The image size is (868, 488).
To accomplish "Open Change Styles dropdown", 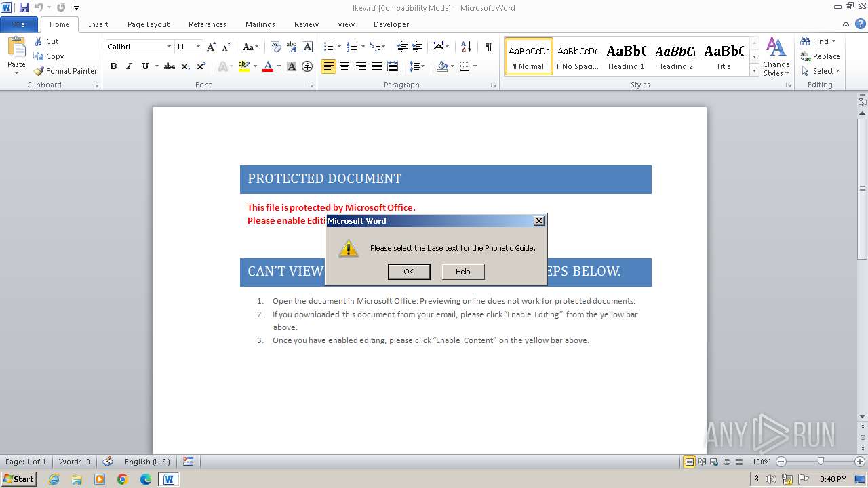I will tap(776, 57).
